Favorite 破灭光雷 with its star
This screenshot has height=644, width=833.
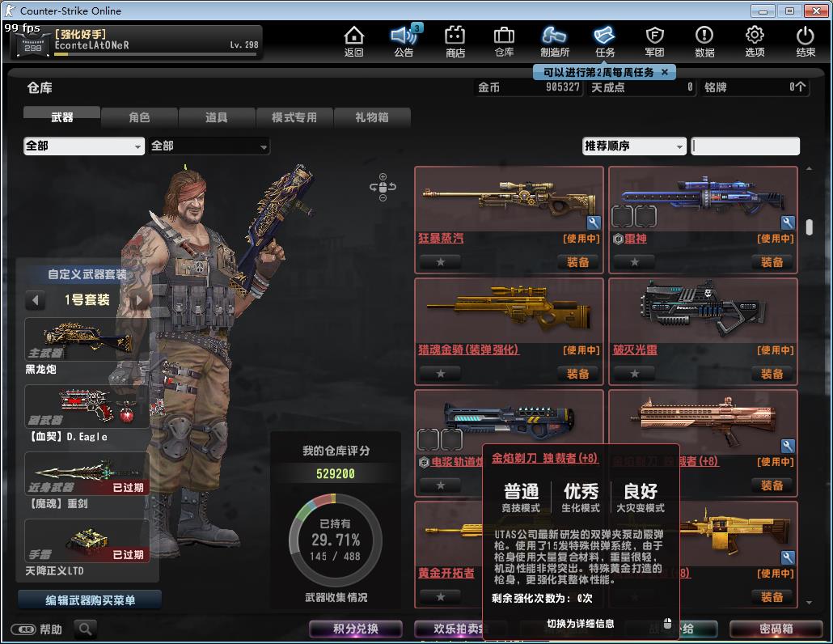point(634,374)
